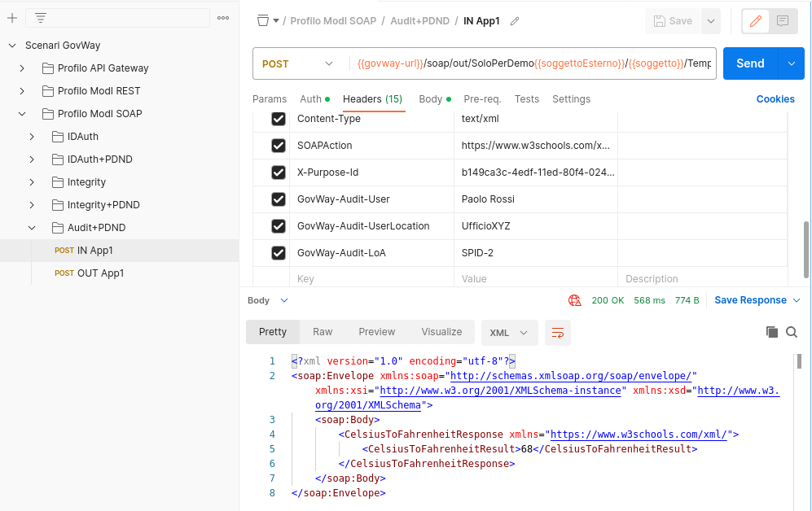Click the network globe warning icon
The width and height of the screenshot is (812, 511).
(x=575, y=300)
